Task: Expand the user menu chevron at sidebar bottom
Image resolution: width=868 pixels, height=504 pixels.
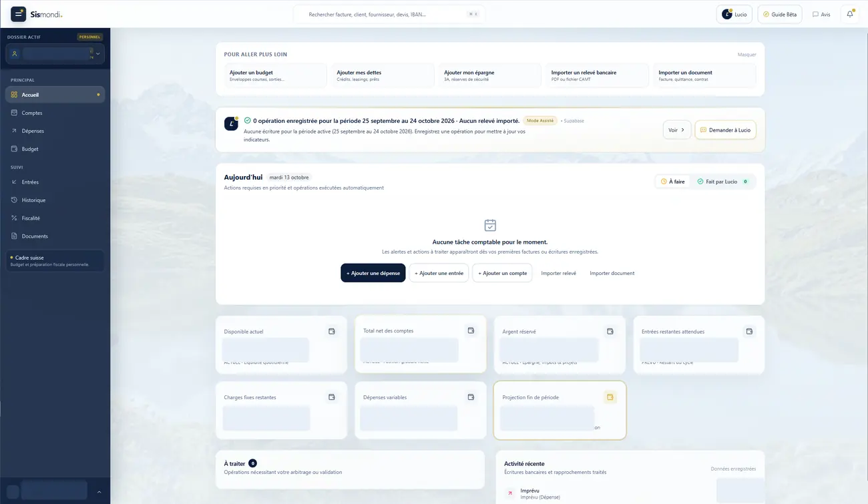Action: tap(99, 492)
